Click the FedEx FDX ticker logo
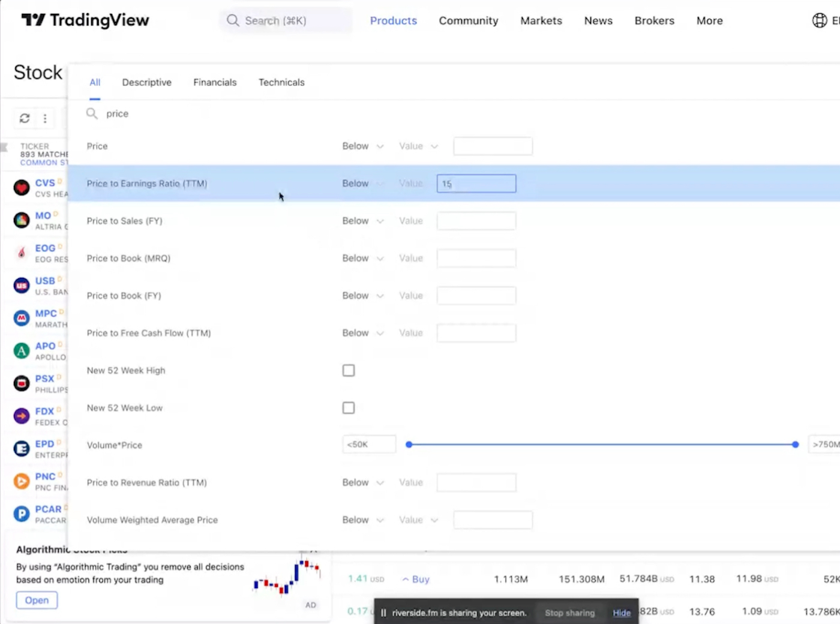This screenshot has width=840, height=624. point(22,416)
